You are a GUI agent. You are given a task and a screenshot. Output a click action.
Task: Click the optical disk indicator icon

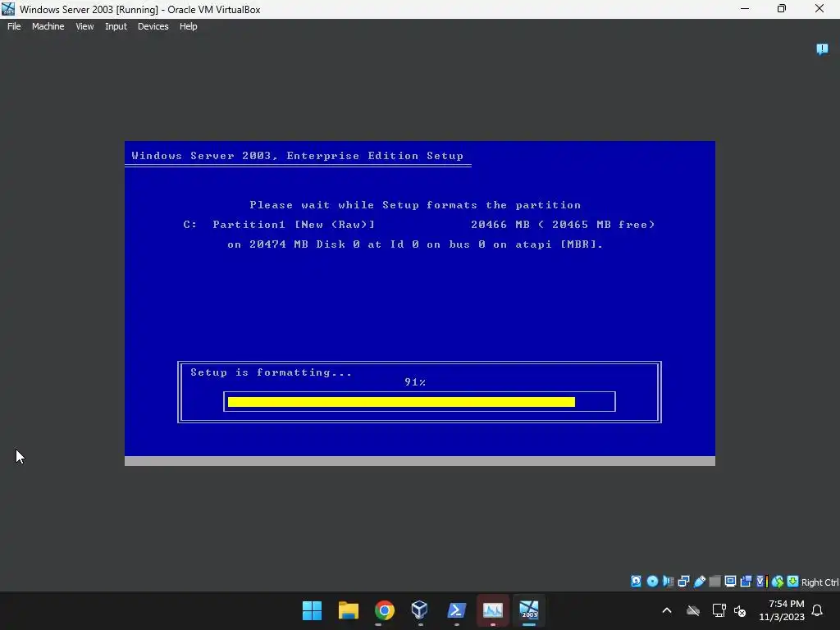coord(652,582)
